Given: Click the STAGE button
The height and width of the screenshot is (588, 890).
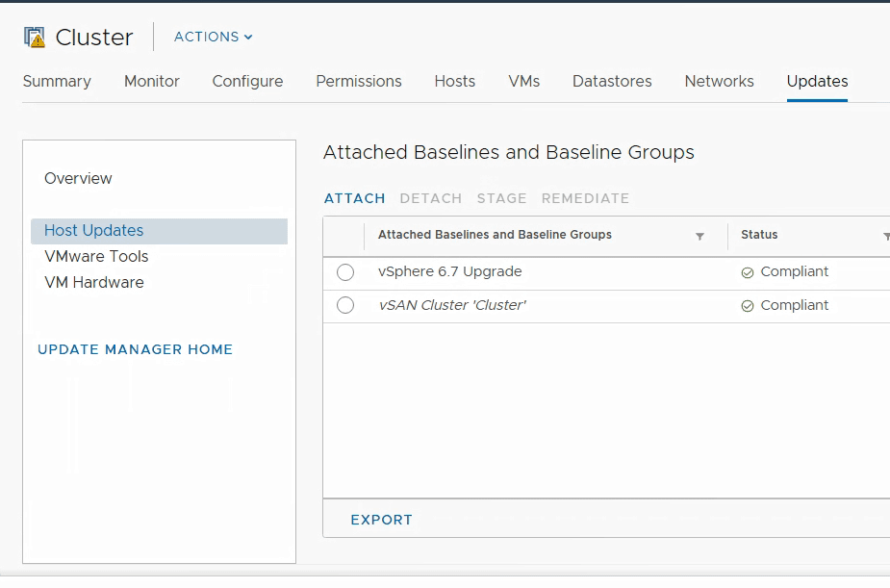Looking at the screenshot, I should (x=501, y=198).
